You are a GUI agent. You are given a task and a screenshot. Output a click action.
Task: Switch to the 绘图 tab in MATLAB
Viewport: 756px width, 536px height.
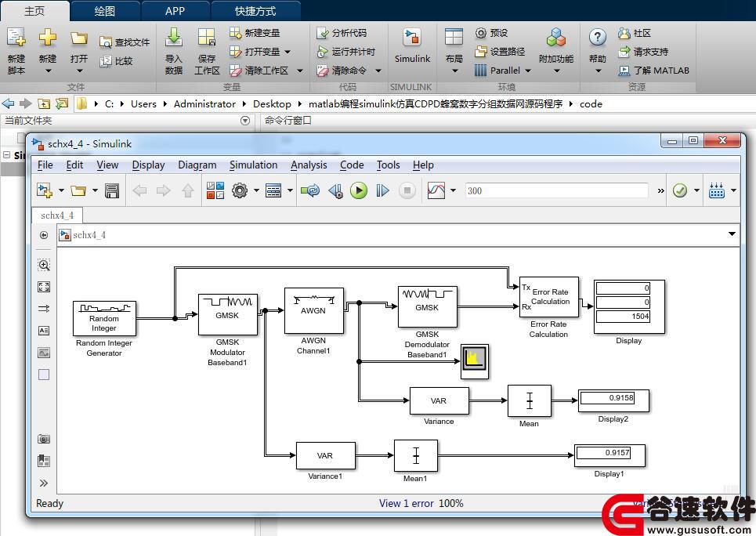tap(105, 11)
